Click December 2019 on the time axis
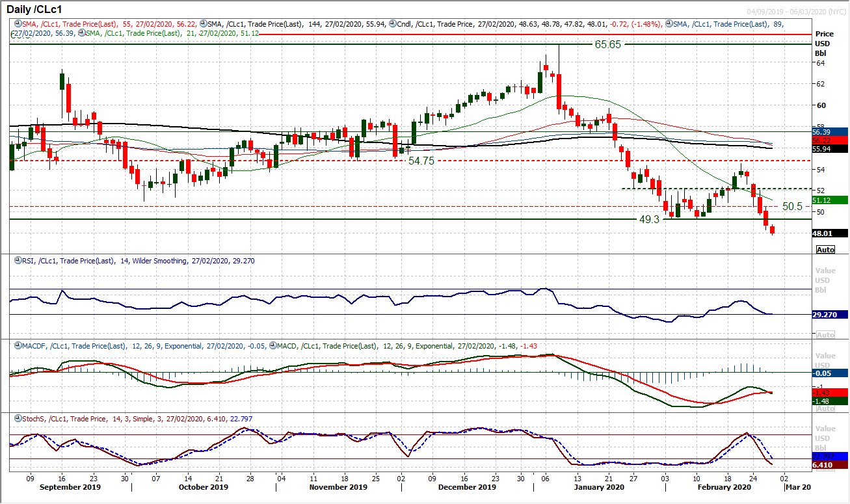The width and height of the screenshot is (850, 504). coord(467,487)
